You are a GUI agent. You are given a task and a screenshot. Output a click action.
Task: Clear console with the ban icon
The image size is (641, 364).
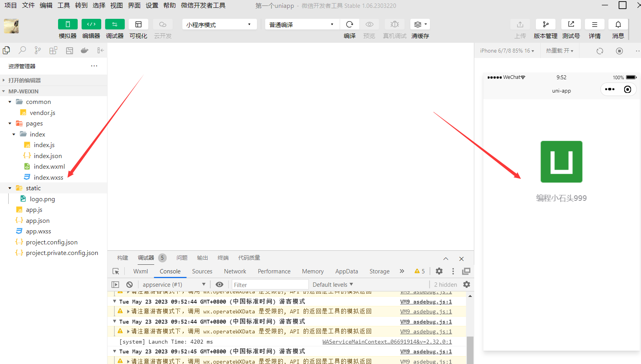(129, 285)
